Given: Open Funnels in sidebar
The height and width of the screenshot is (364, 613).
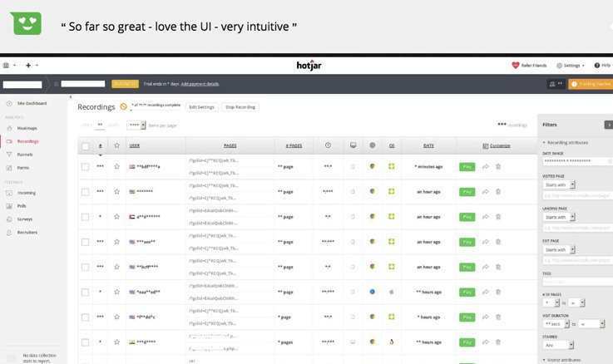Looking at the screenshot, I should point(25,155).
